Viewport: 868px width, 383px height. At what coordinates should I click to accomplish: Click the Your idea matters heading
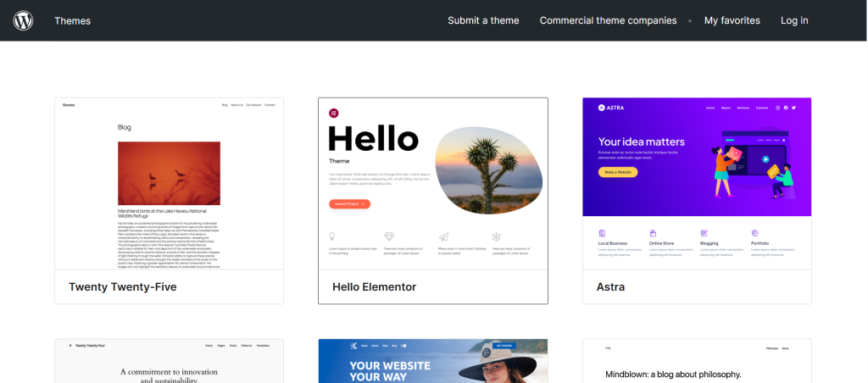(641, 142)
